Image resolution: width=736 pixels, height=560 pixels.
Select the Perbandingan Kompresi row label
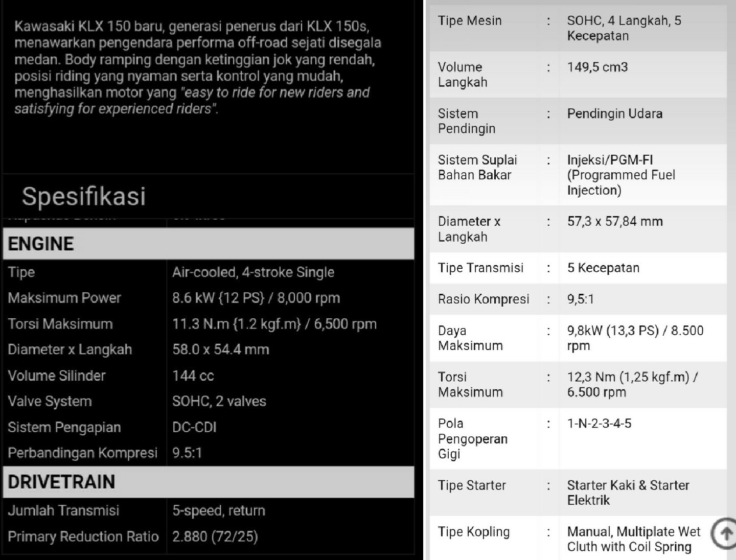[x=83, y=453]
